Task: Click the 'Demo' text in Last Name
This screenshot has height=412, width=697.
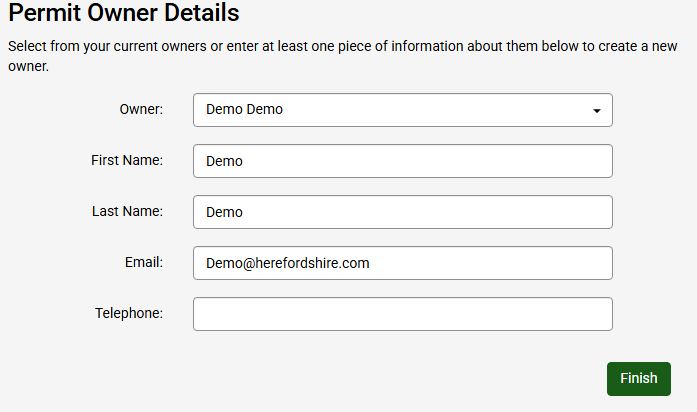Action: [224, 212]
